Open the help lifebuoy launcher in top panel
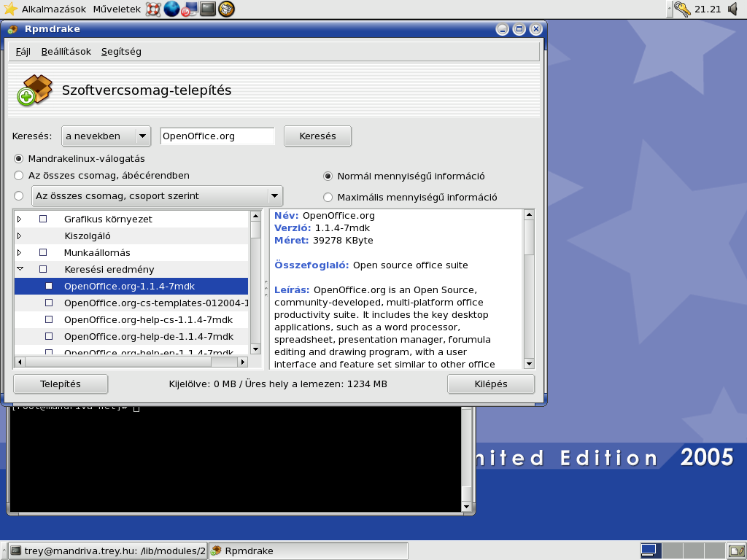Screen dimensions: 747x560 pyautogui.click(x=153, y=9)
